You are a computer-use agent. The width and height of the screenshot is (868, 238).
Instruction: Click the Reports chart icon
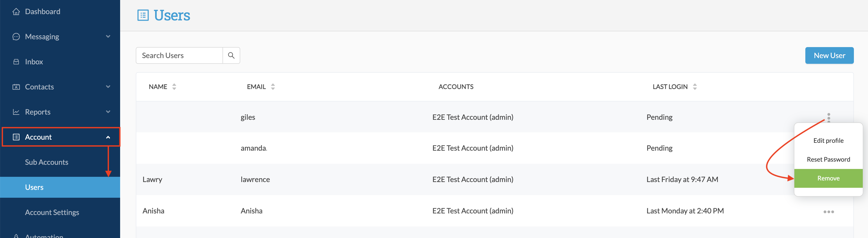click(16, 112)
